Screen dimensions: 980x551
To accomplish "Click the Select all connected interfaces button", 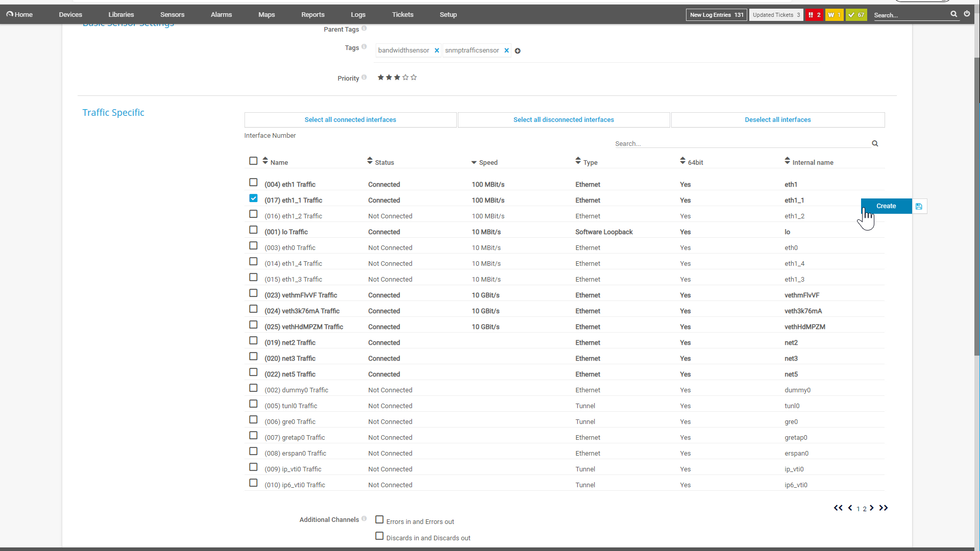I will click(x=350, y=119).
